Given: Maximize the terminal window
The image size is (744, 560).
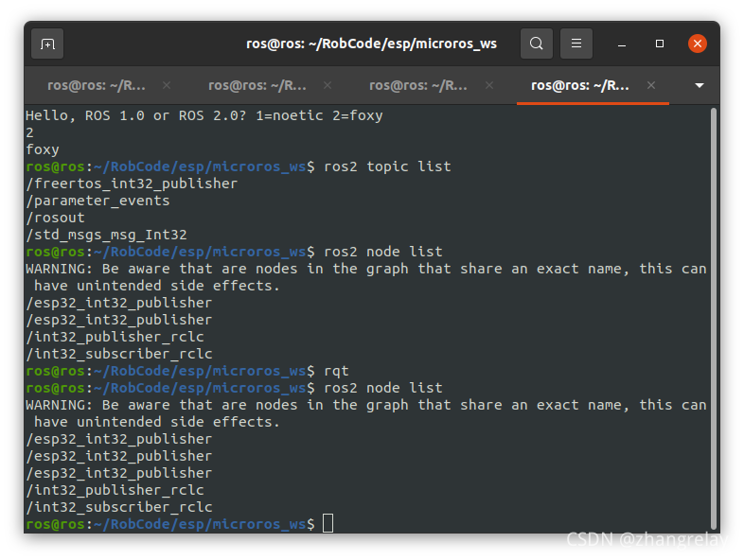Looking at the screenshot, I should point(660,44).
